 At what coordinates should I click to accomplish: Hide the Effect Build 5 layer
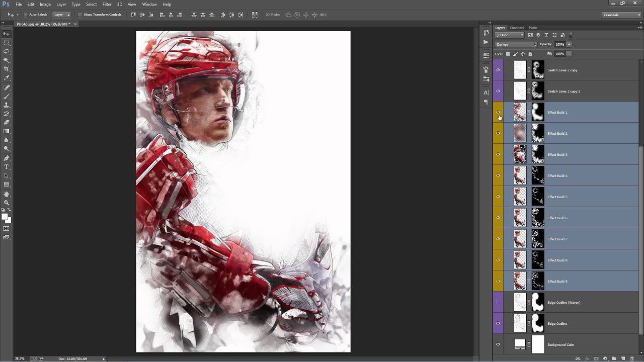click(498, 197)
